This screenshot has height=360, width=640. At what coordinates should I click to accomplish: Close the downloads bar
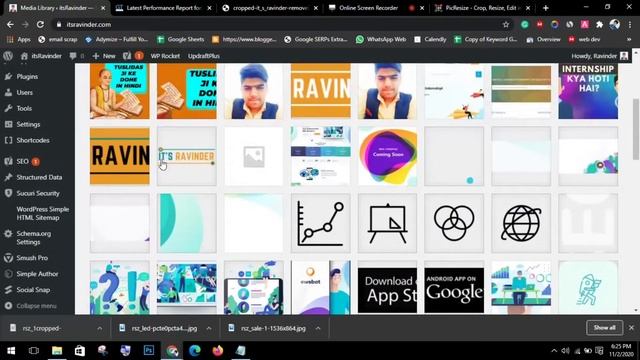(631, 328)
